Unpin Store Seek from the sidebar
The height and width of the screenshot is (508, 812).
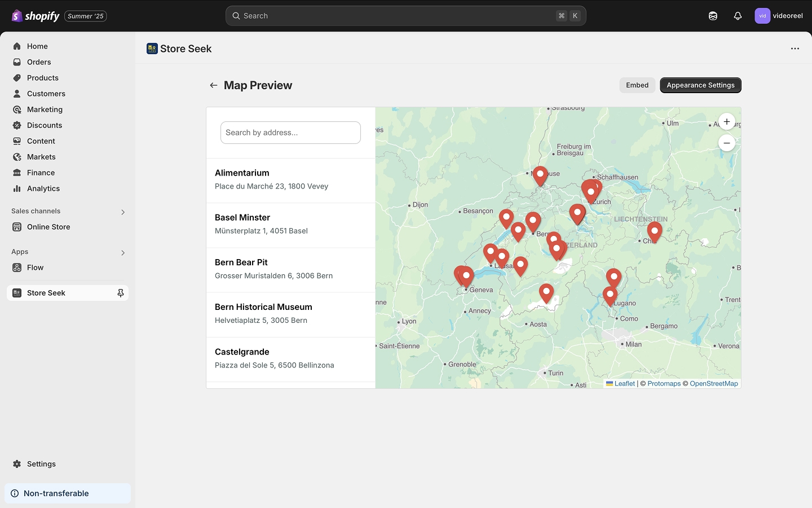pos(120,292)
